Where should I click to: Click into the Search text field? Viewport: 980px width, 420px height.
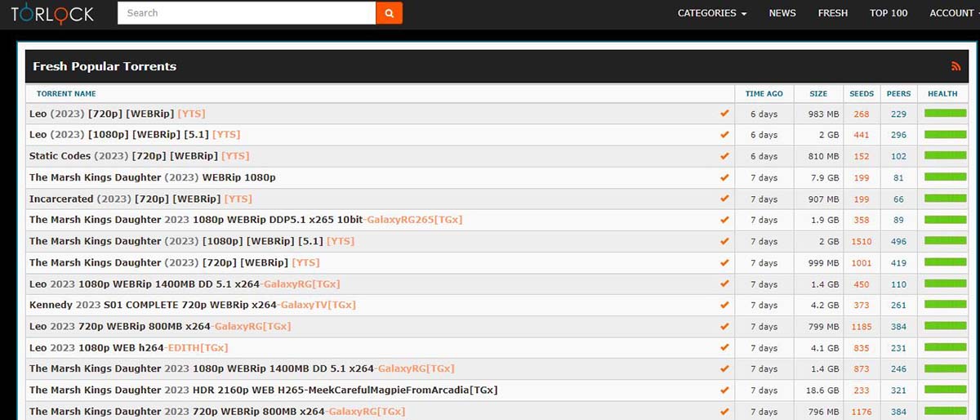click(246, 13)
